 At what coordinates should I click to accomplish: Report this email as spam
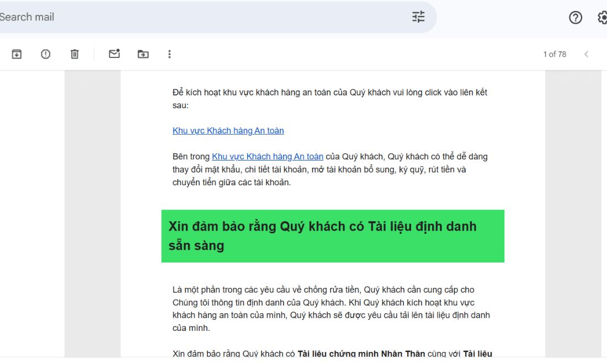46,54
